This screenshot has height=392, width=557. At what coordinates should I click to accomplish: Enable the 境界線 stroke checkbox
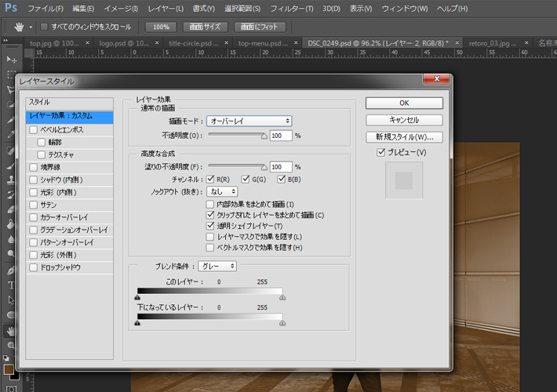coord(34,167)
